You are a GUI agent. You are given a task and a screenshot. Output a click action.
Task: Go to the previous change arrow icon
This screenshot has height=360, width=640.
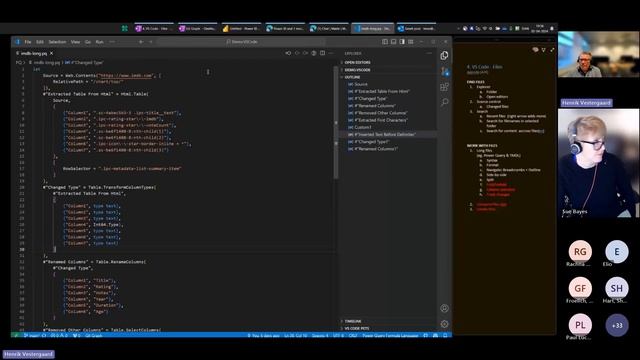[297, 53]
